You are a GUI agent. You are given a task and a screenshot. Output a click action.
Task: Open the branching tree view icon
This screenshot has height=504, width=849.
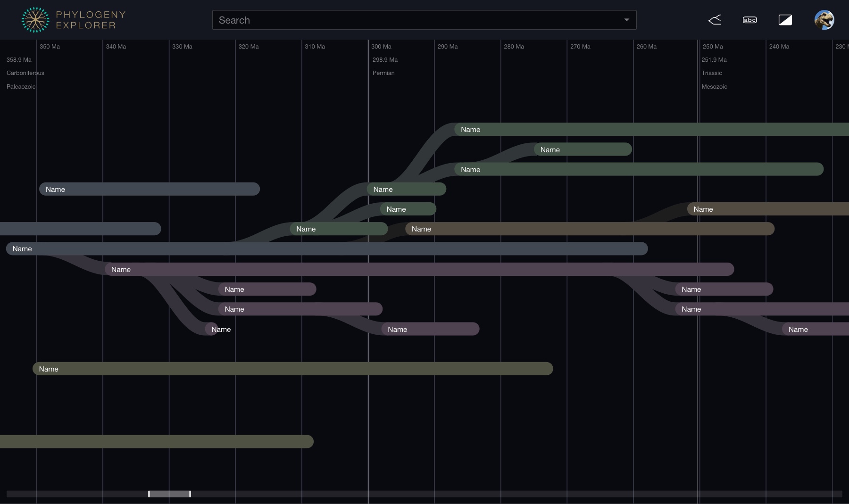pos(715,20)
